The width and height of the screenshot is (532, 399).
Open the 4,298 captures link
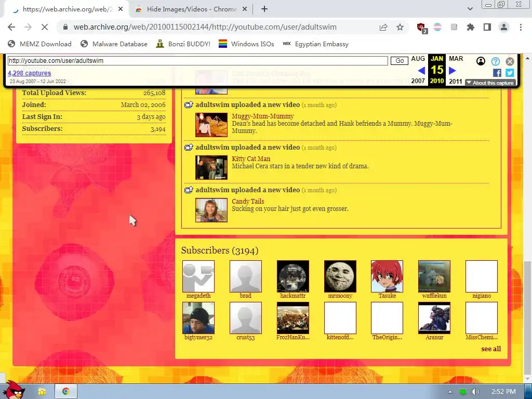[x=30, y=73]
